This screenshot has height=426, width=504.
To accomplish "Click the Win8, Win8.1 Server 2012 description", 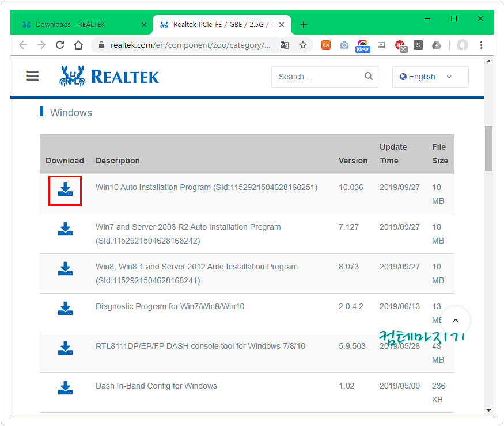I will tap(197, 273).
